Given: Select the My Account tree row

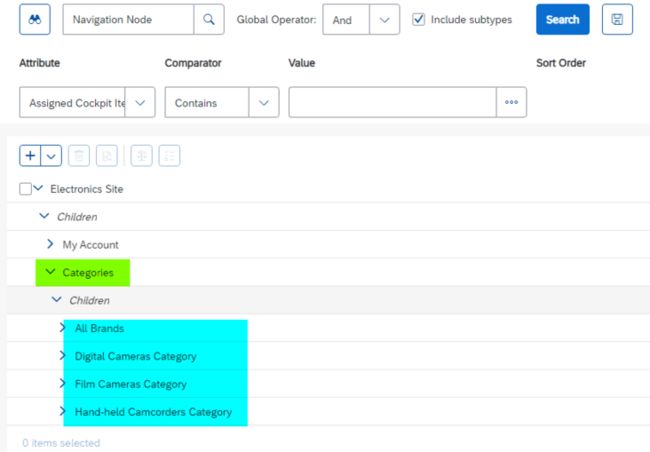Looking at the screenshot, I should point(328,245).
